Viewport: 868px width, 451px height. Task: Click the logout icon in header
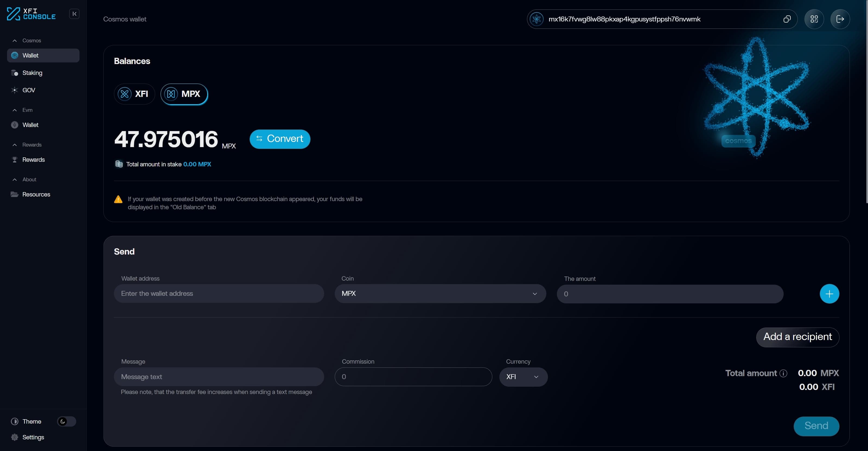[x=840, y=19]
